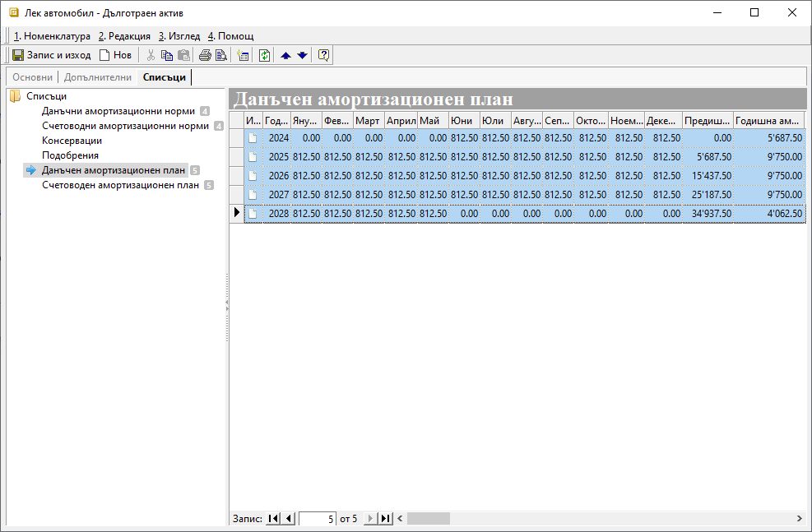Click the Нов button
Image resolution: width=812 pixels, height=532 pixels.
pyautogui.click(x=115, y=55)
